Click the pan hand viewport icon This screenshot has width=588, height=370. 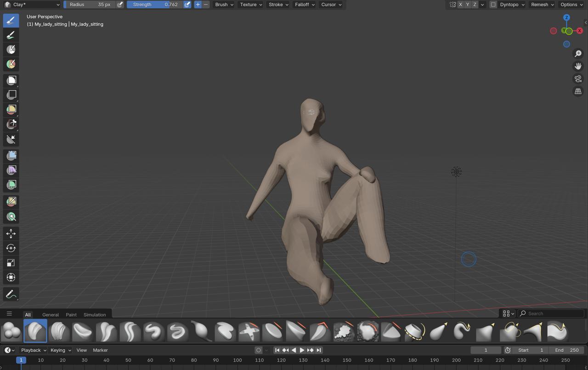(x=578, y=66)
